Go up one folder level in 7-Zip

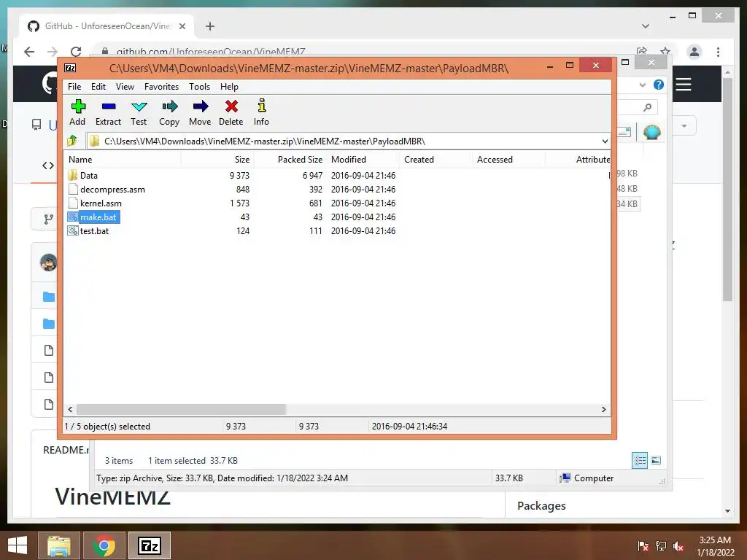[x=72, y=141]
